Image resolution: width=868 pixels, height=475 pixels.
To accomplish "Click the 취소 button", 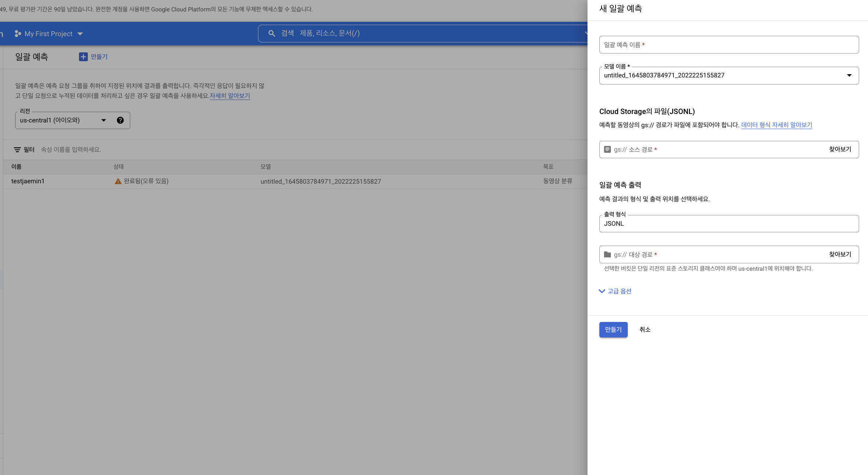I will click(x=645, y=329).
